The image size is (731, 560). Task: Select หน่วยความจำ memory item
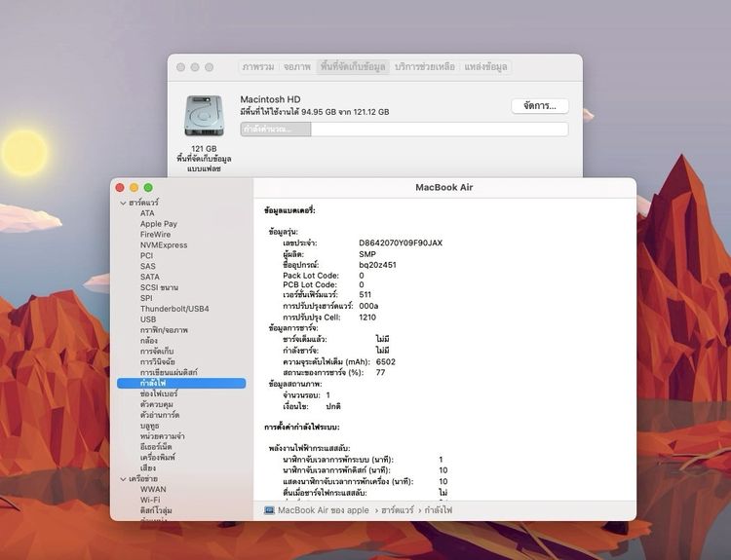click(x=162, y=436)
